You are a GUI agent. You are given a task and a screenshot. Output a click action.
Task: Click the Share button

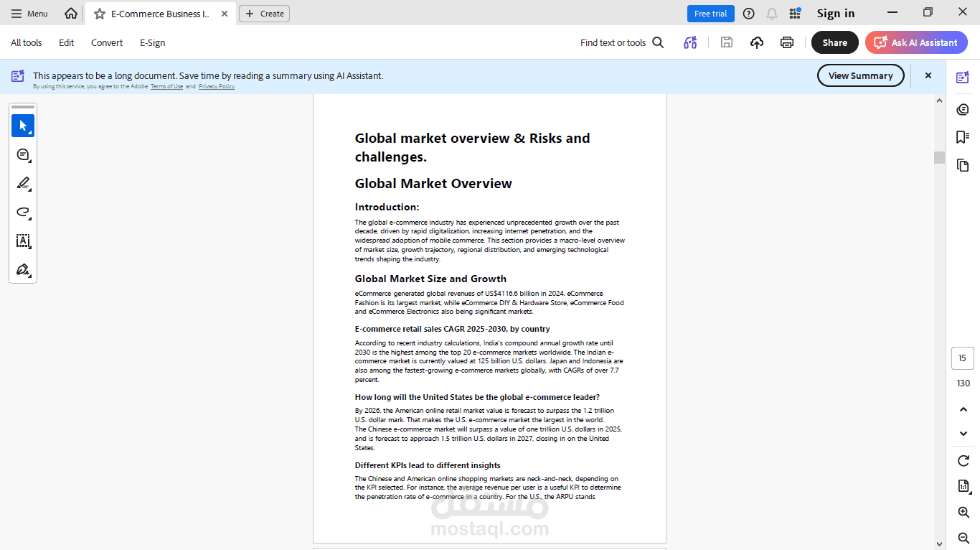click(x=835, y=42)
